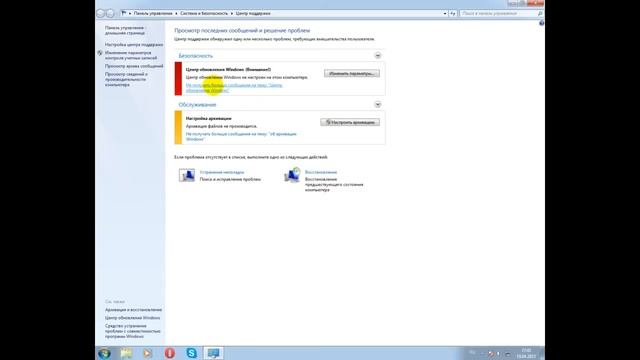Screen dimensions: 640x360
Task: Open the address bar history dropdown
Action: [445, 13]
